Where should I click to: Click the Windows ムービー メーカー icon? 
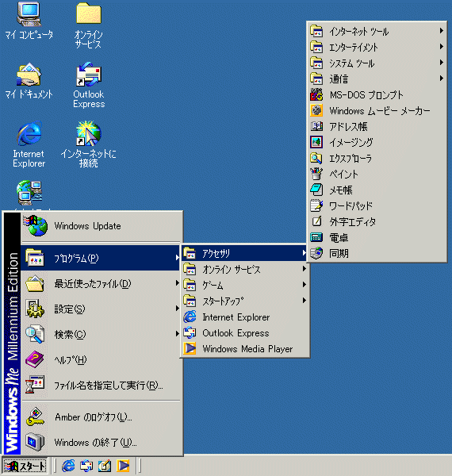(x=316, y=110)
